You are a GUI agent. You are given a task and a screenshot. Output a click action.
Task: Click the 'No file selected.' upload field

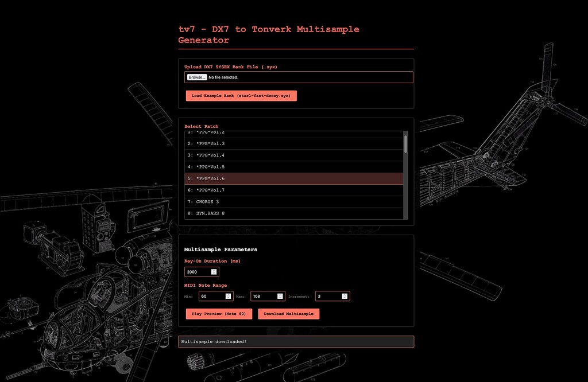pyautogui.click(x=299, y=77)
